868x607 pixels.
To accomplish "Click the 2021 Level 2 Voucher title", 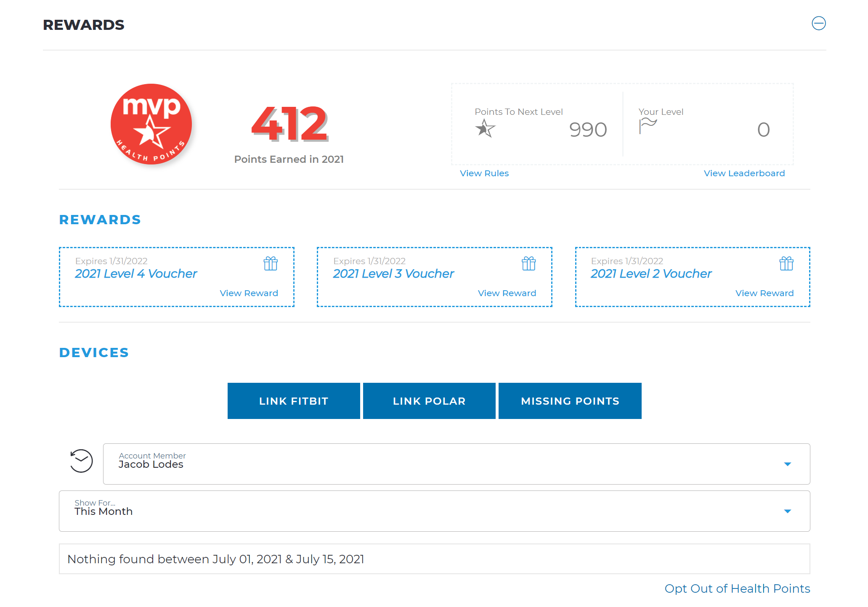I will pos(651,274).
